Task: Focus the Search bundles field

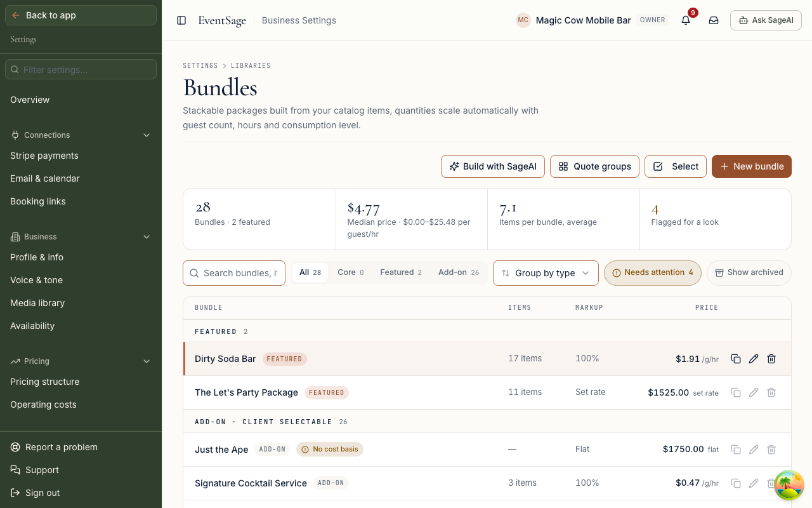Action: point(234,273)
